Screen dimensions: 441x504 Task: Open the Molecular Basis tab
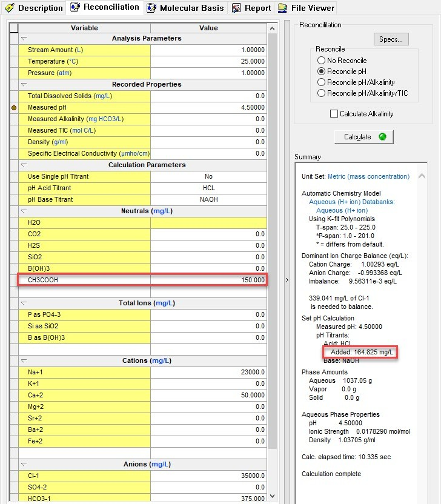pyautogui.click(x=185, y=8)
